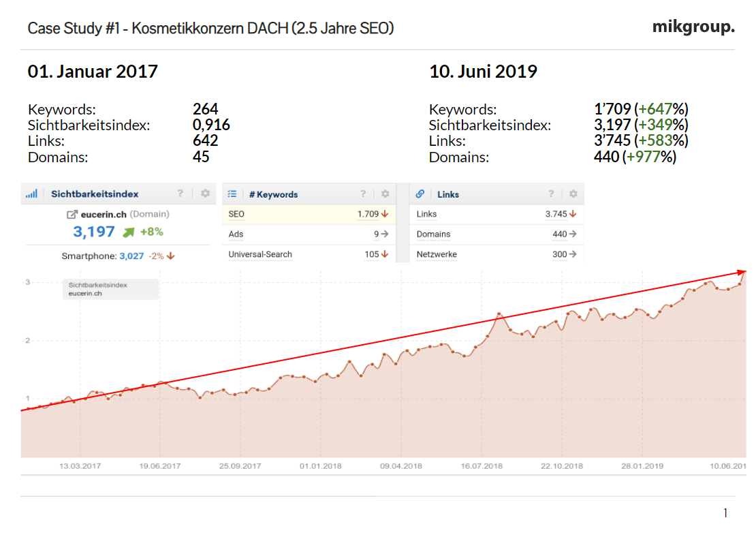Open help for Sichtbarkeitsindex panel
Image resolution: width=756 pixels, height=535 pixels.
click(180, 194)
